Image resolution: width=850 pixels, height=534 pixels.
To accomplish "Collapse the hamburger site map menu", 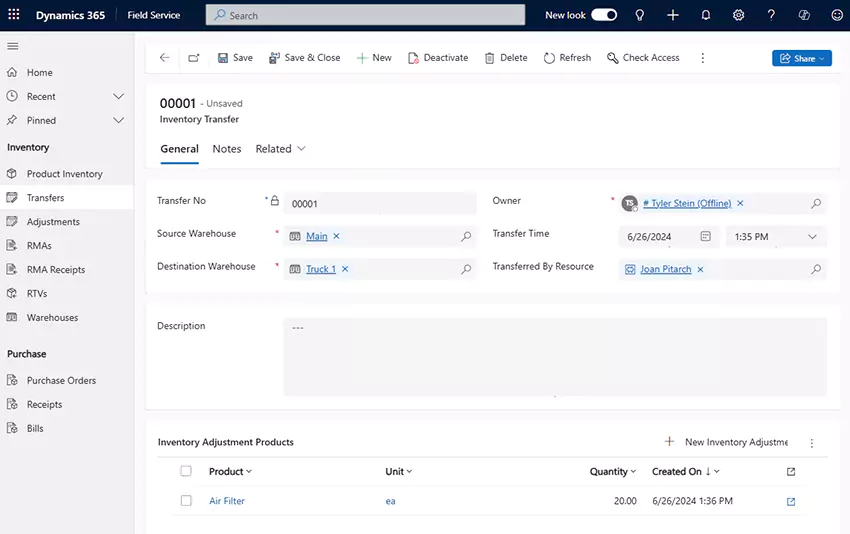I will click(x=12, y=46).
